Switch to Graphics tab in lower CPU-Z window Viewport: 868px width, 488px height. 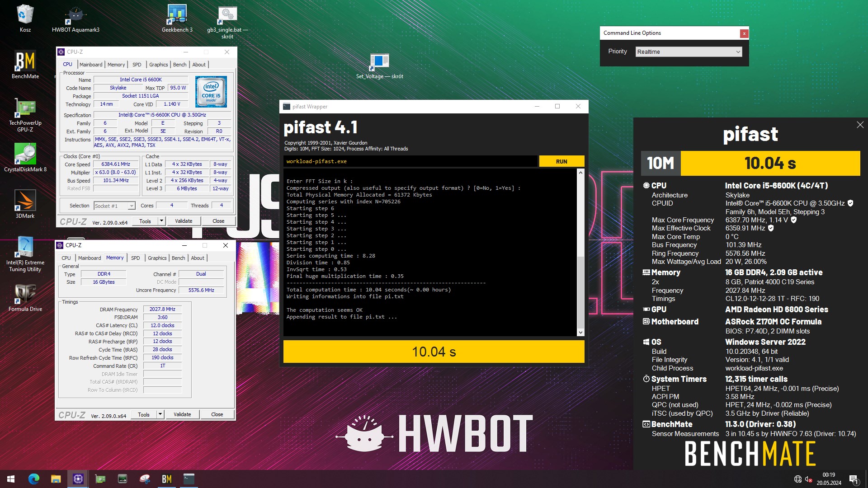click(x=157, y=258)
